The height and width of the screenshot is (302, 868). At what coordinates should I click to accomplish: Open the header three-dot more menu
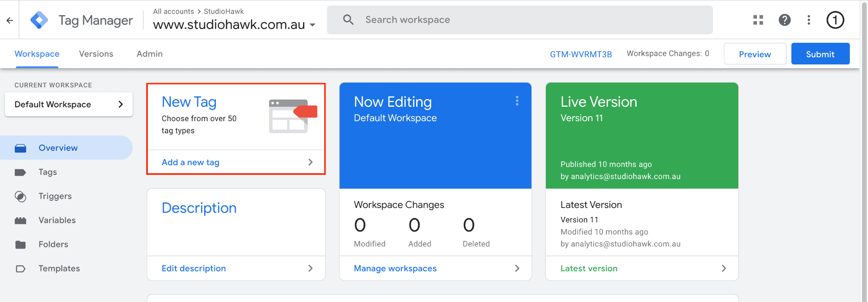(x=809, y=20)
